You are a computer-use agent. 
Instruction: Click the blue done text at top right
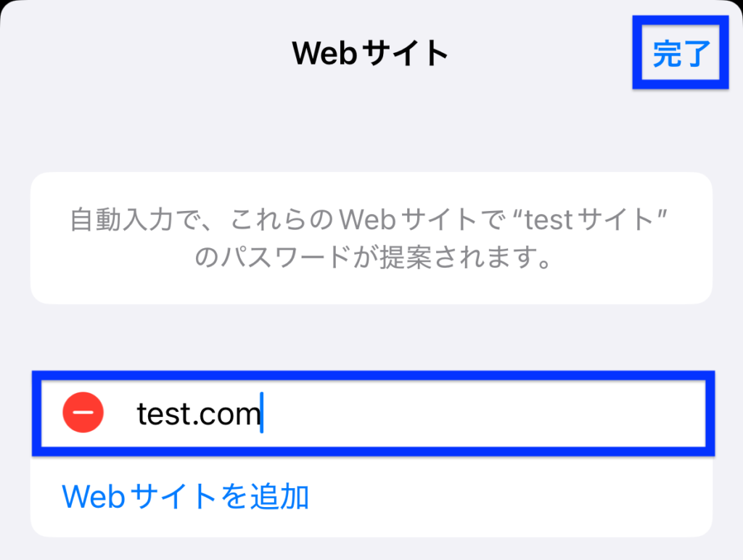681,53
